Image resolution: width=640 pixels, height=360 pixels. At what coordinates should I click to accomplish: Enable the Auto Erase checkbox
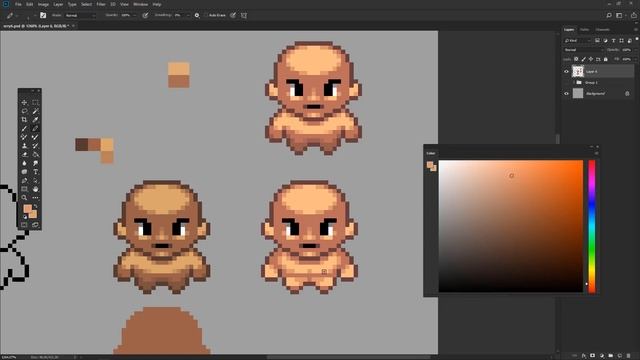pyautogui.click(x=207, y=16)
